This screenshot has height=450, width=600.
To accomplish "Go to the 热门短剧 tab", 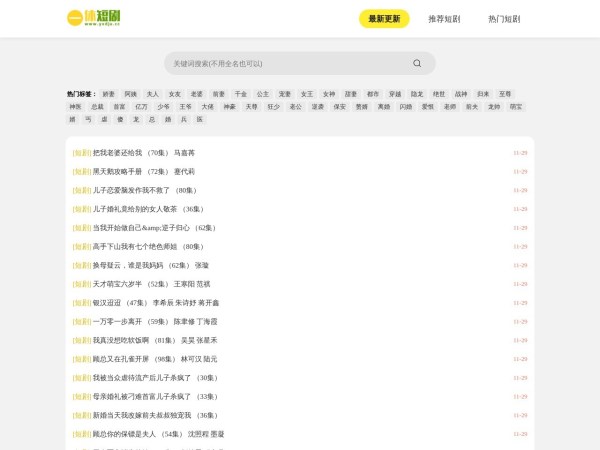I will (x=504, y=19).
